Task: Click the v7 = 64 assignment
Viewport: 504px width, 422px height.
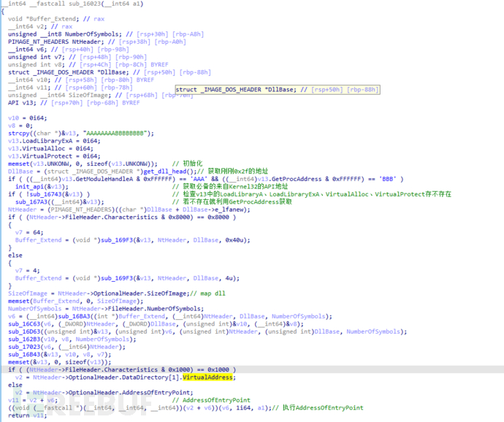Action: [x=29, y=232]
